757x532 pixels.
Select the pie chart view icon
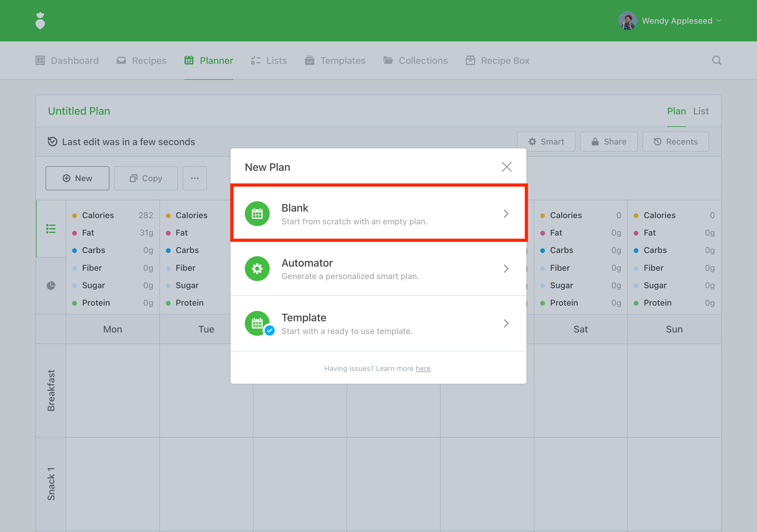(x=51, y=286)
